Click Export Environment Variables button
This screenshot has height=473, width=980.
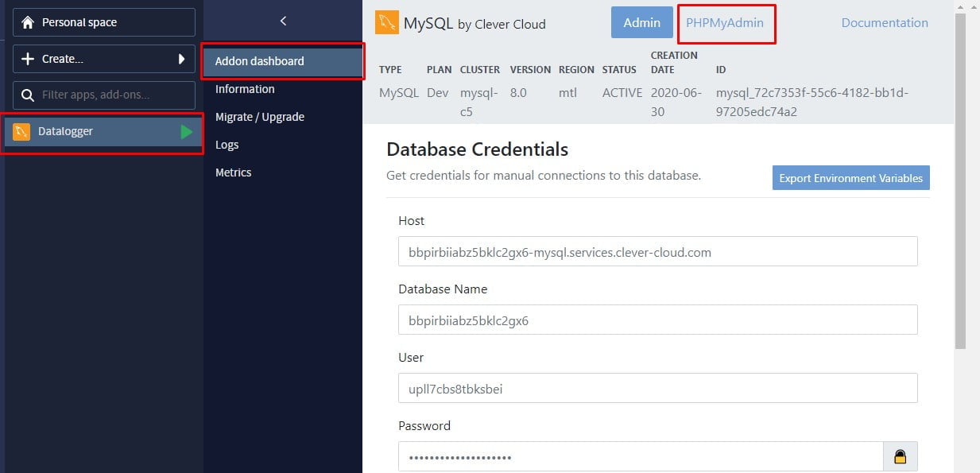coord(850,178)
